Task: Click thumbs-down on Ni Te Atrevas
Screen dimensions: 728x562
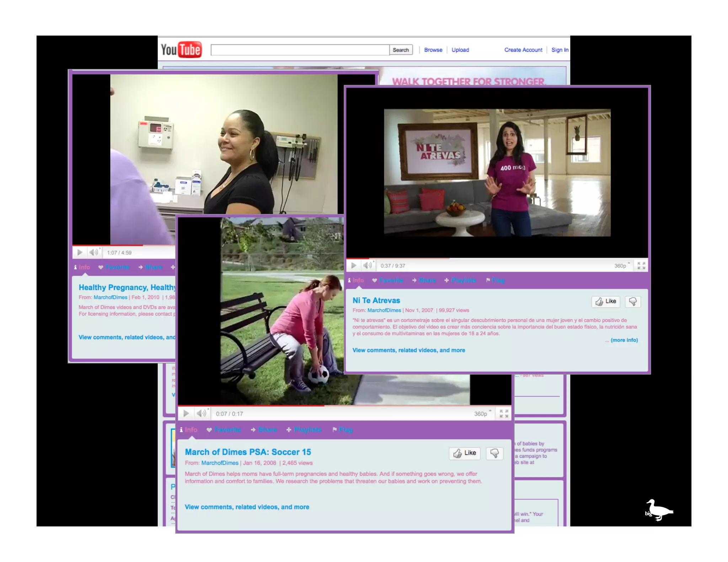Action: point(633,302)
